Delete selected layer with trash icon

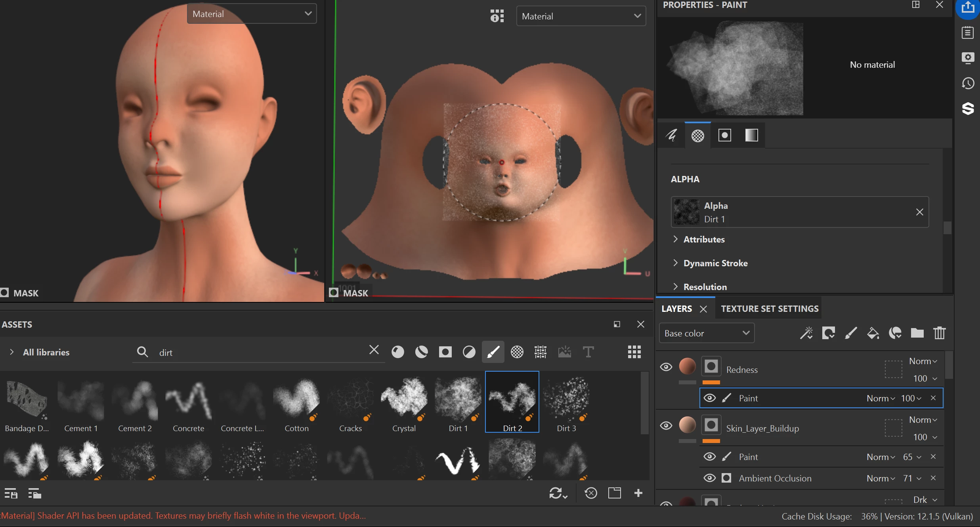tap(940, 333)
